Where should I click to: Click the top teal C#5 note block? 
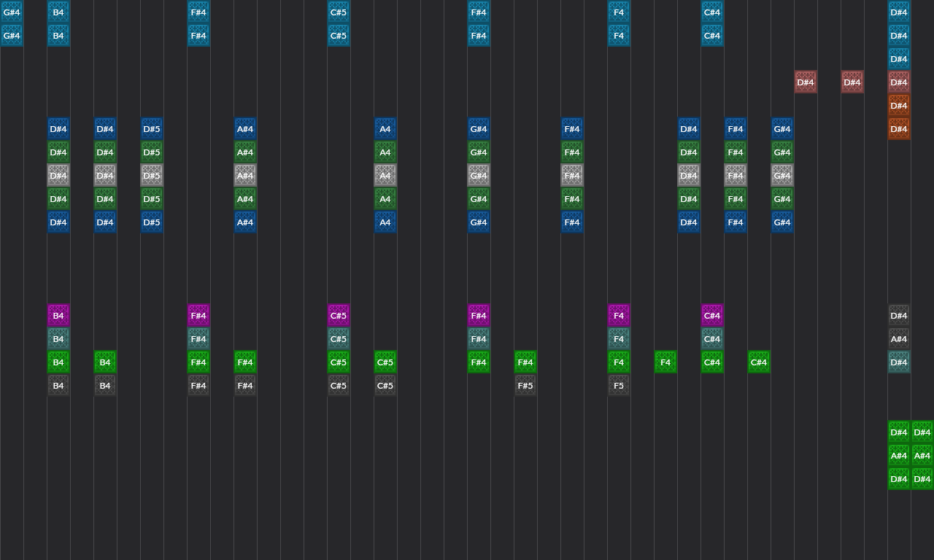tap(339, 12)
